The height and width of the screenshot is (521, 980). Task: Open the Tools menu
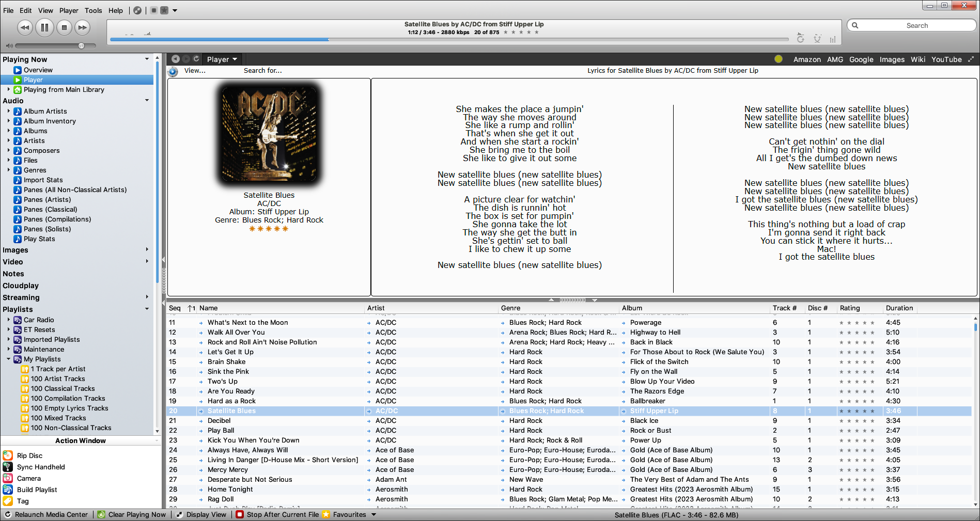(x=94, y=10)
